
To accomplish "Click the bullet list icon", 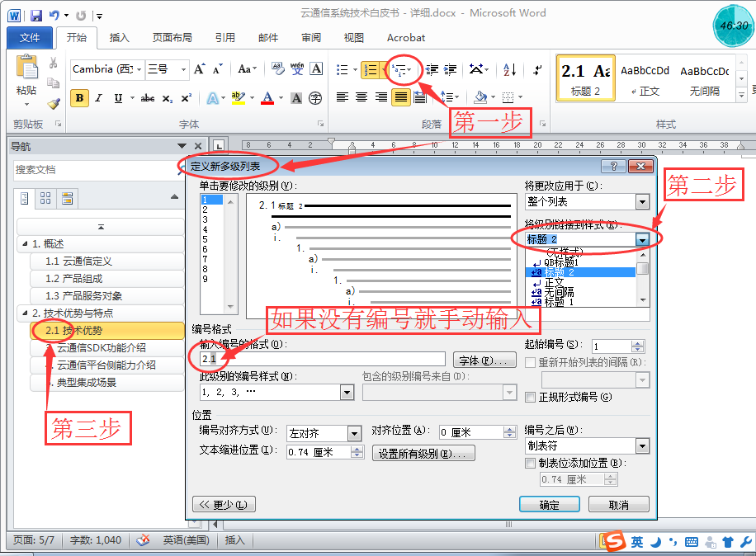I will click(342, 70).
